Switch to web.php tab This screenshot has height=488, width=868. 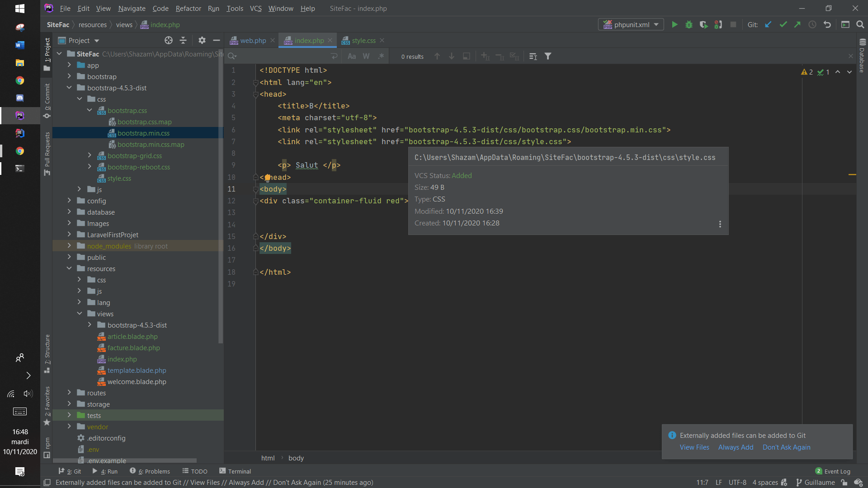(253, 41)
